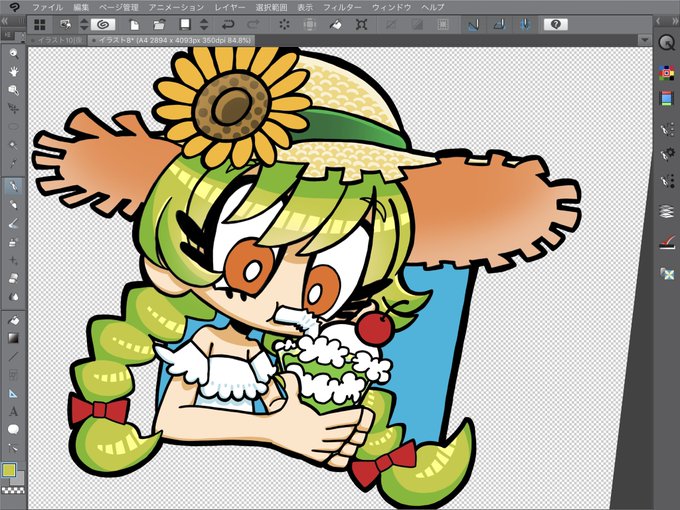The image size is (680, 510).
Task: Open the レイヤー menu
Action: (229, 7)
